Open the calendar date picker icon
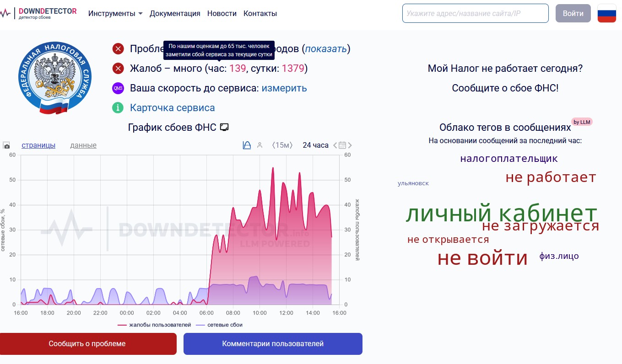 coord(342,145)
